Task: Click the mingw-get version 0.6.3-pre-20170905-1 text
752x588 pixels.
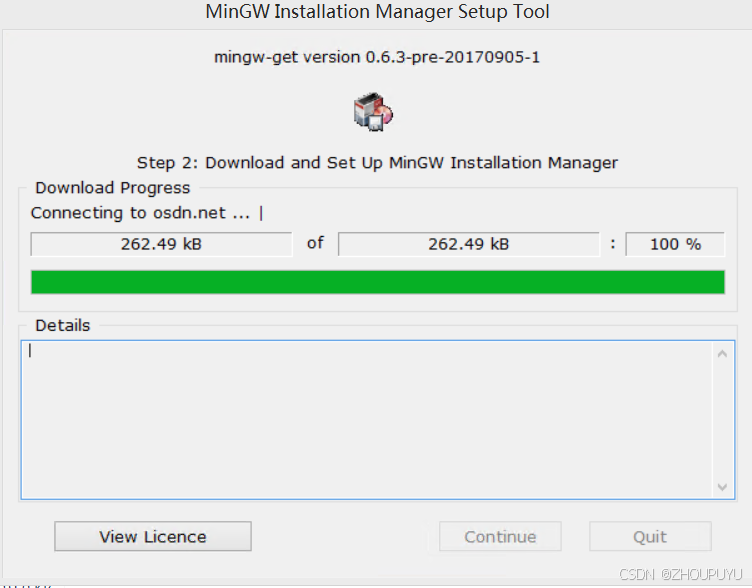Action: pos(377,57)
